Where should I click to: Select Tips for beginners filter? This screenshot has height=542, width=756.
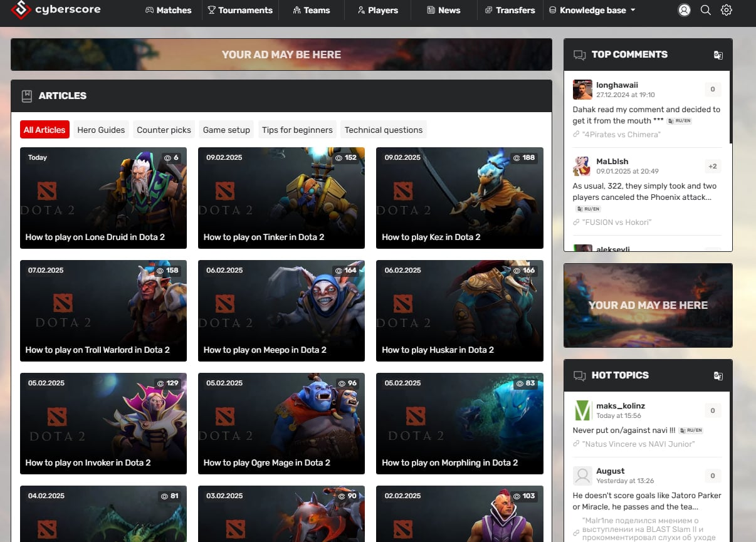[x=297, y=130]
